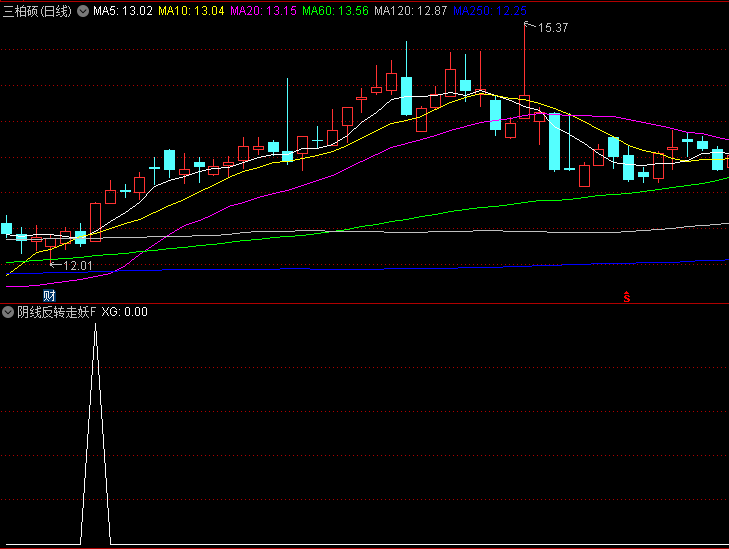Click the peak of the XG signal spike
The width and height of the screenshot is (729, 549).
(95, 326)
